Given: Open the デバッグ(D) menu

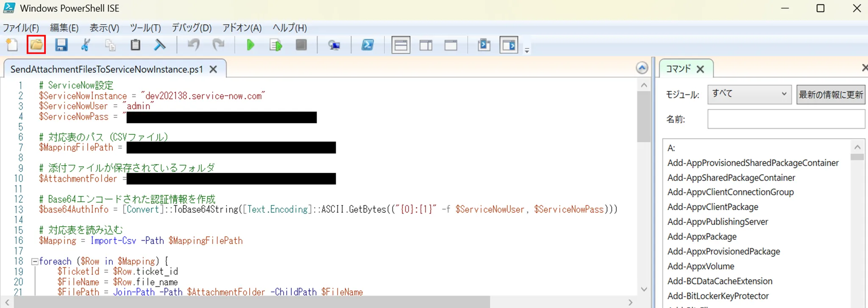Looking at the screenshot, I should [x=192, y=28].
